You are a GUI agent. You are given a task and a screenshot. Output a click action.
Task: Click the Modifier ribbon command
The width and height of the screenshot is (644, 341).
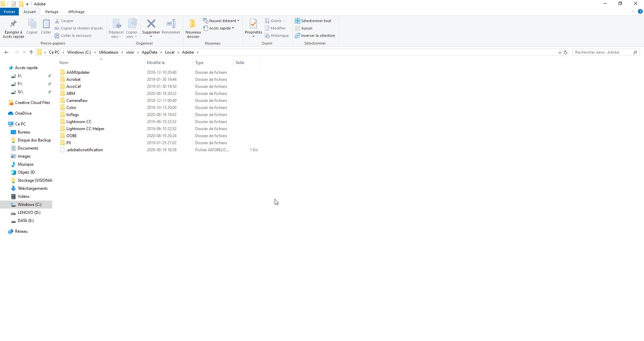(x=275, y=28)
